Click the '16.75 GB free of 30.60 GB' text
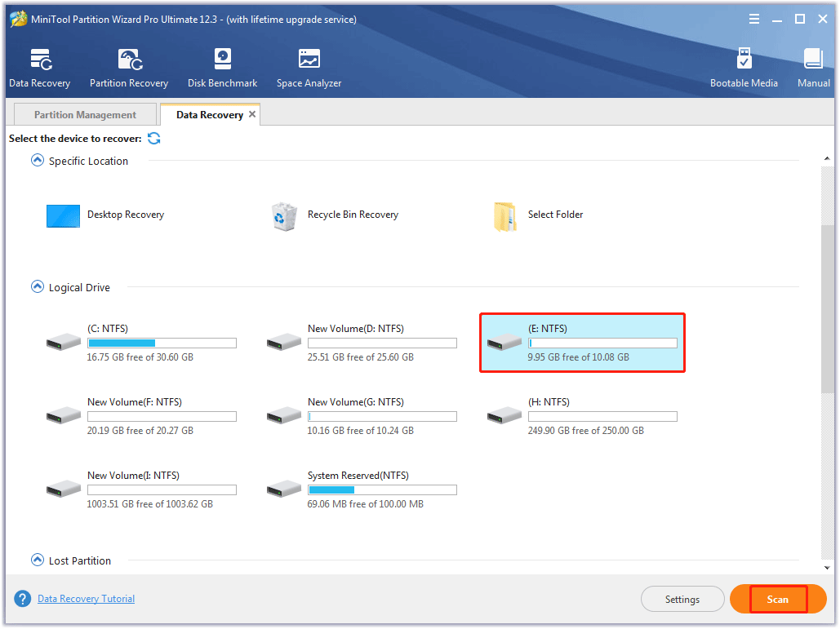This screenshot has height=629, width=840. coord(140,357)
